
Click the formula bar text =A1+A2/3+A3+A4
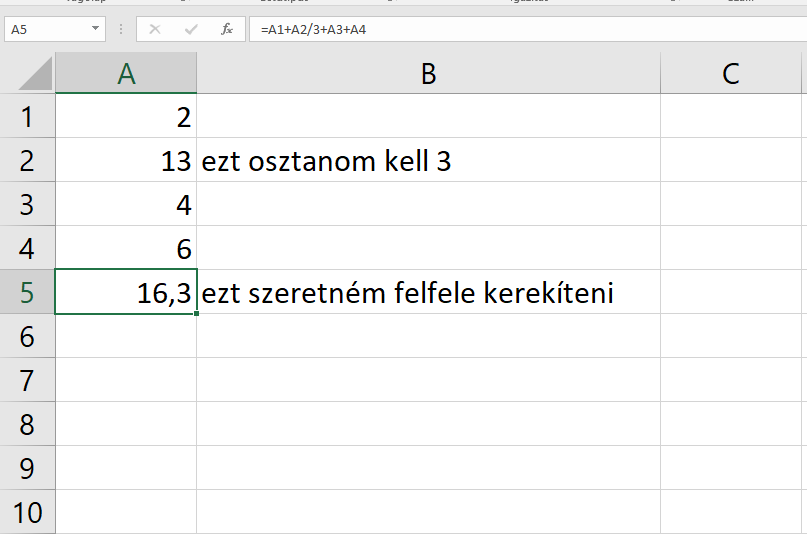click(313, 29)
